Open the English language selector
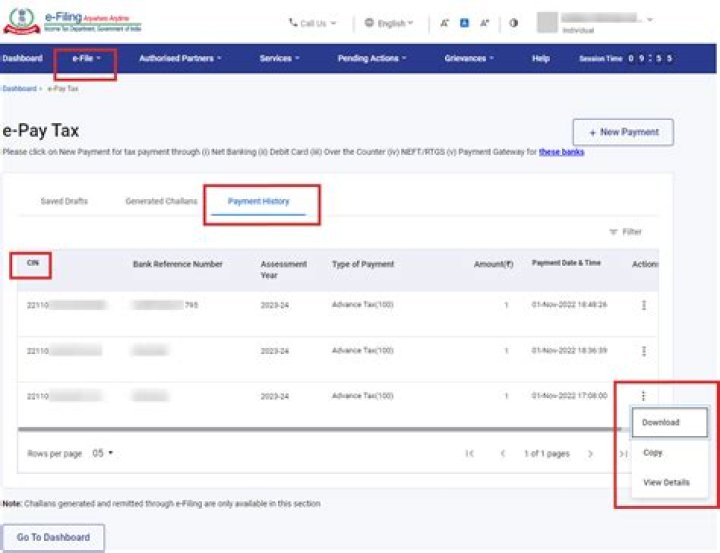The width and height of the screenshot is (720, 553). pos(388,23)
